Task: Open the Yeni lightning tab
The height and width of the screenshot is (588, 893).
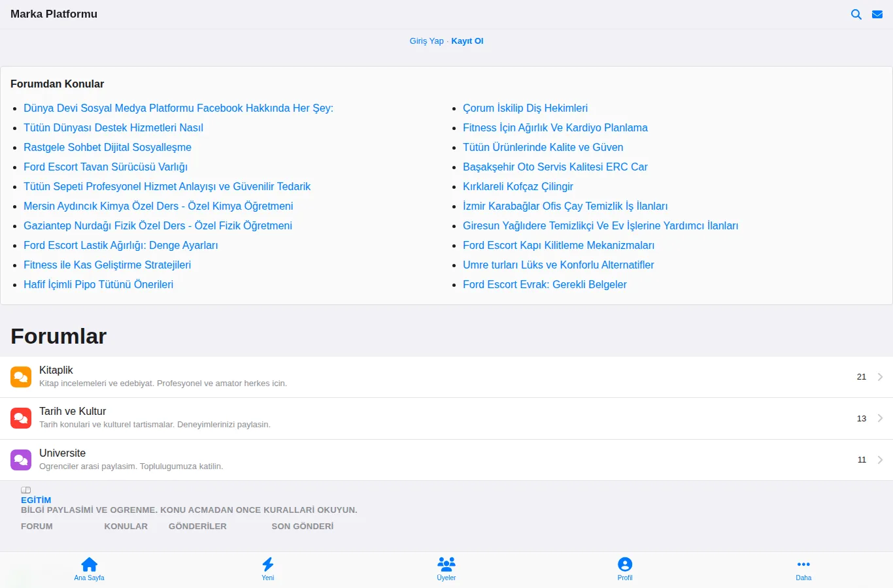Action: (268, 569)
